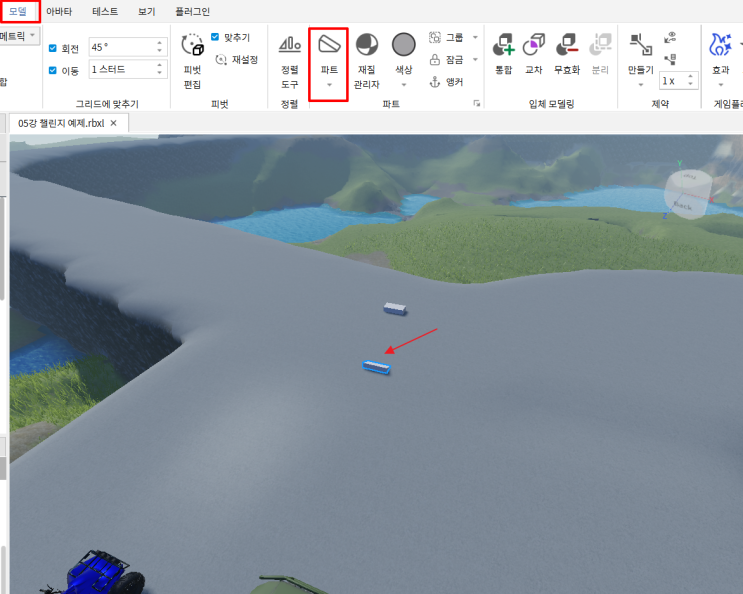The height and width of the screenshot is (594, 743).
Task: Click the 무효화 negate icon
Action: [567, 45]
